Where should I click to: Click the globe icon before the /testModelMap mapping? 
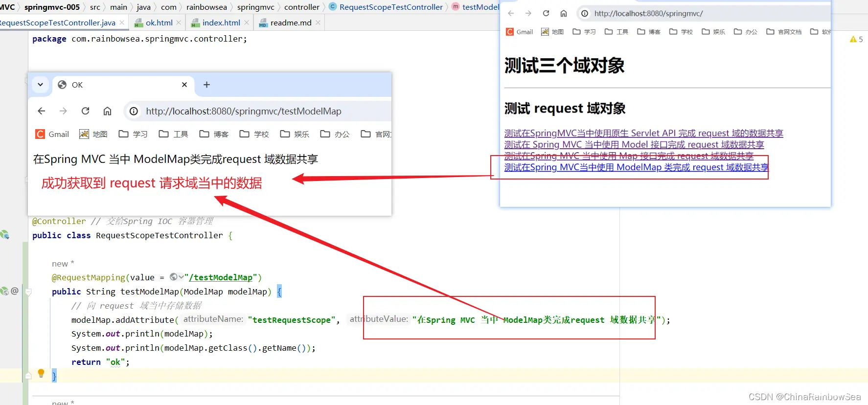point(173,277)
